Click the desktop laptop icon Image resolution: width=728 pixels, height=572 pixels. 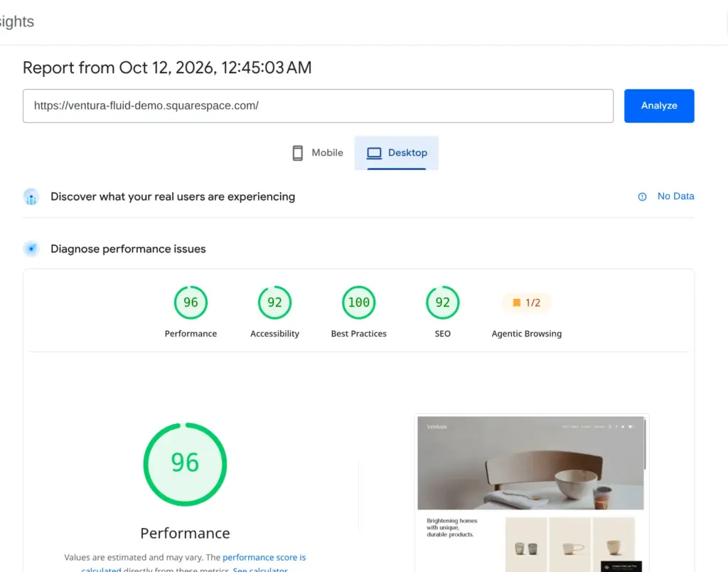[x=374, y=153]
